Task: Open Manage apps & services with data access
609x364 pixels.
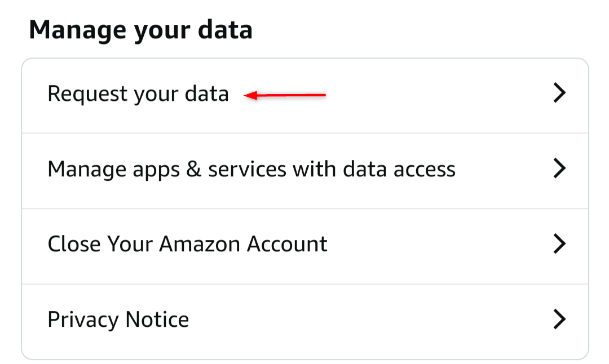Action: (251, 169)
